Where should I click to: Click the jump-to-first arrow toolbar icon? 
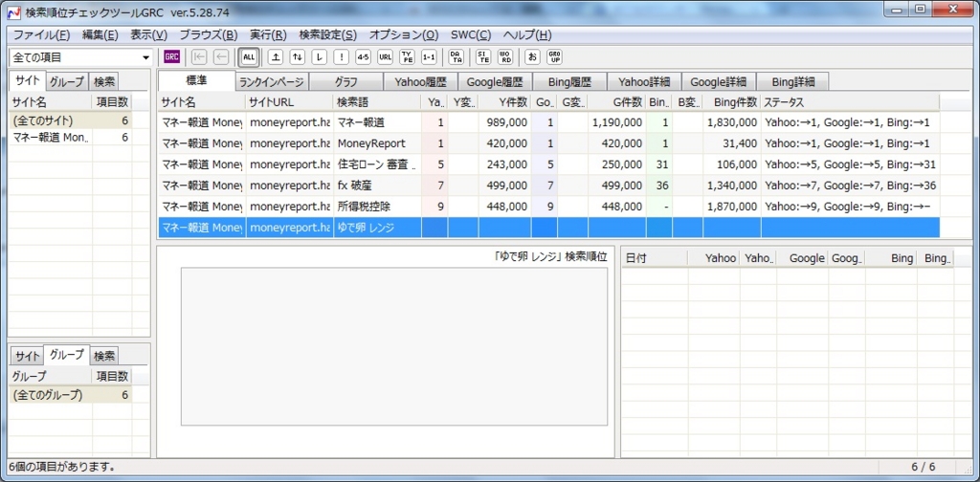(x=199, y=57)
